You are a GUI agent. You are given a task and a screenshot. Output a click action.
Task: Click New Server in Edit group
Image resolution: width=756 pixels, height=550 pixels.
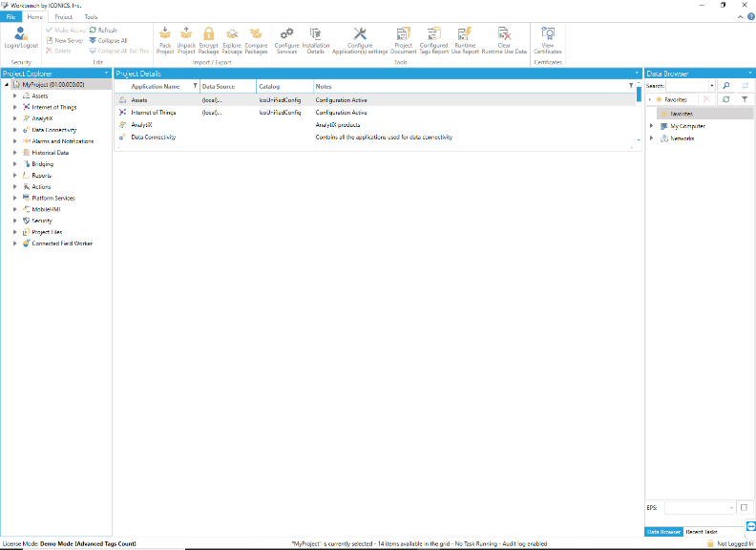[x=65, y=40]
